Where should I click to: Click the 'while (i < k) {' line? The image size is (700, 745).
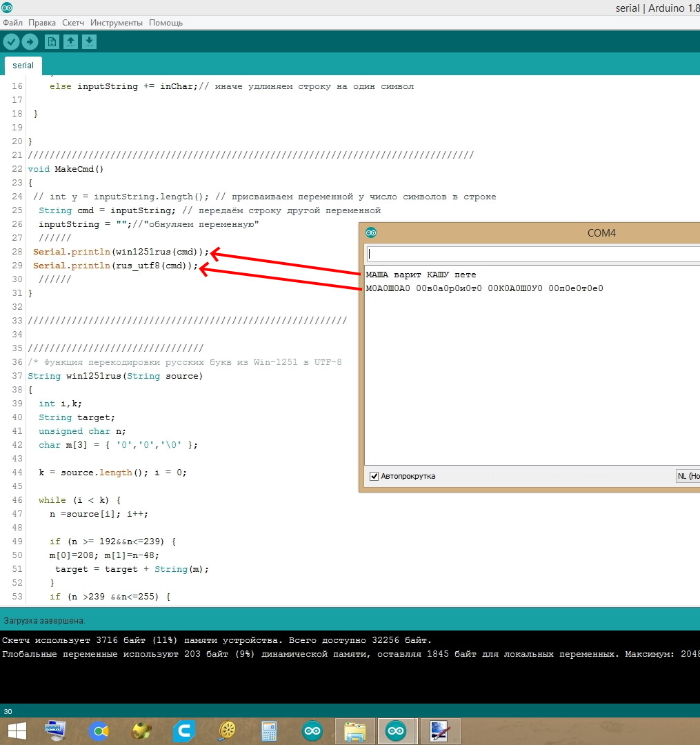(x=80, y=500)
